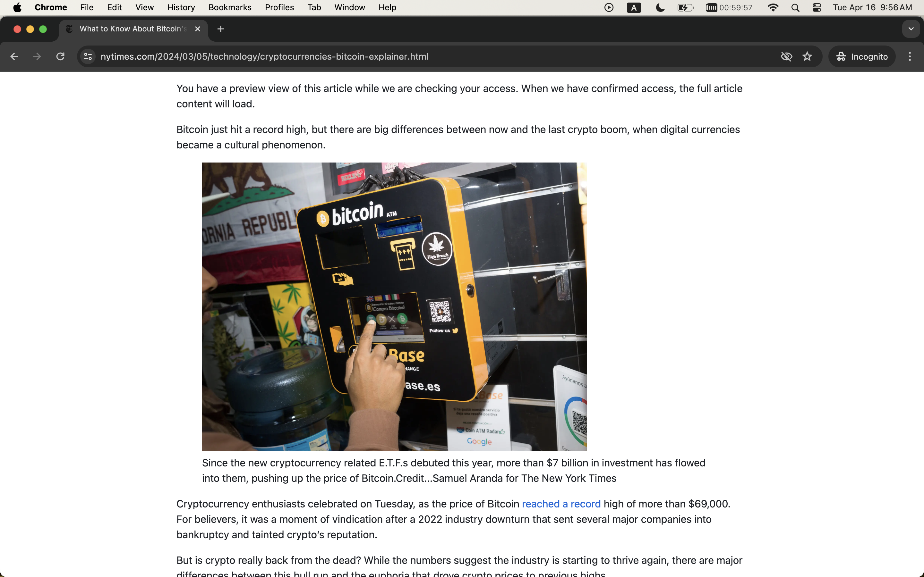Open the Bookmarks menu
This screenshot has height=577, width=924.
click(230, 8)
